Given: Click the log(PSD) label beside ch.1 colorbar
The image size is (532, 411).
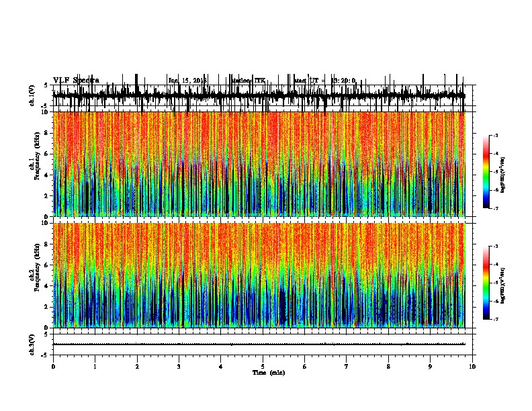Looking at the screenshot, I should (503, 175).
